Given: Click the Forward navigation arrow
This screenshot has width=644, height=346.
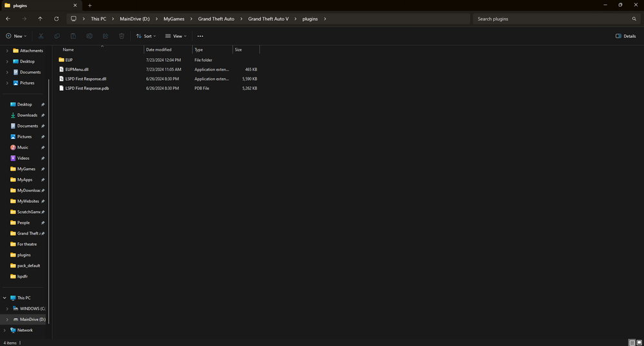Looking at the screenshot, I should [24, 19].
